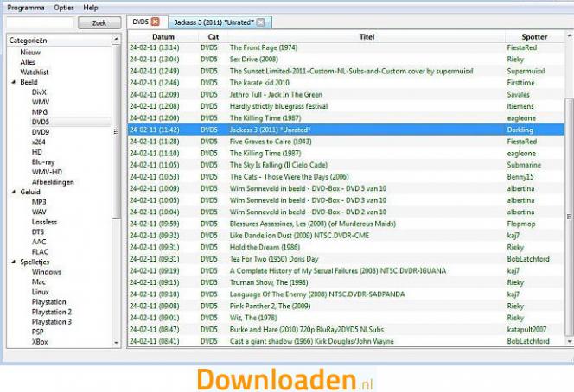
Task: Select the PSP category
Action: click(38, 332)
